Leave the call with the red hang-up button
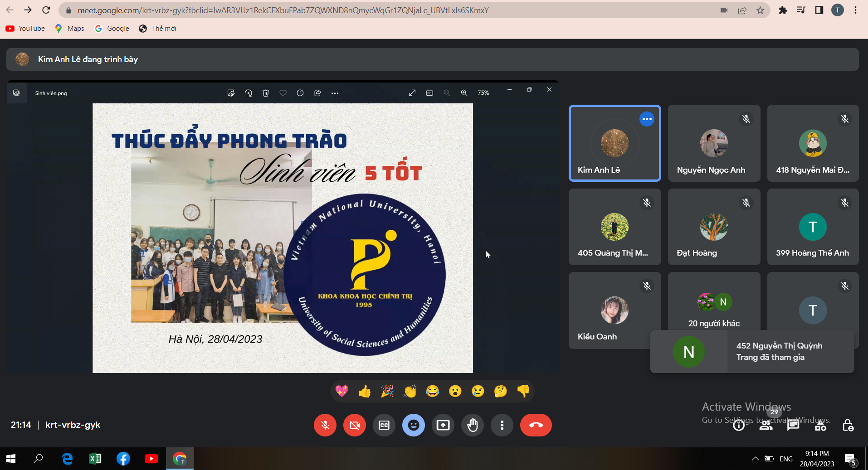Image resolution: width=868 pixels, height=470 pixels. (536, 425)
